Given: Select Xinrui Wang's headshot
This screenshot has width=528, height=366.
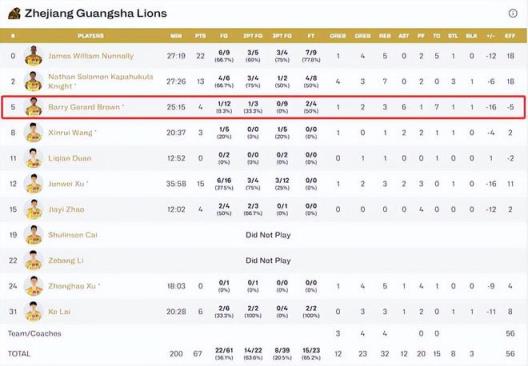Looking at the screenshot, I should 33,132.
